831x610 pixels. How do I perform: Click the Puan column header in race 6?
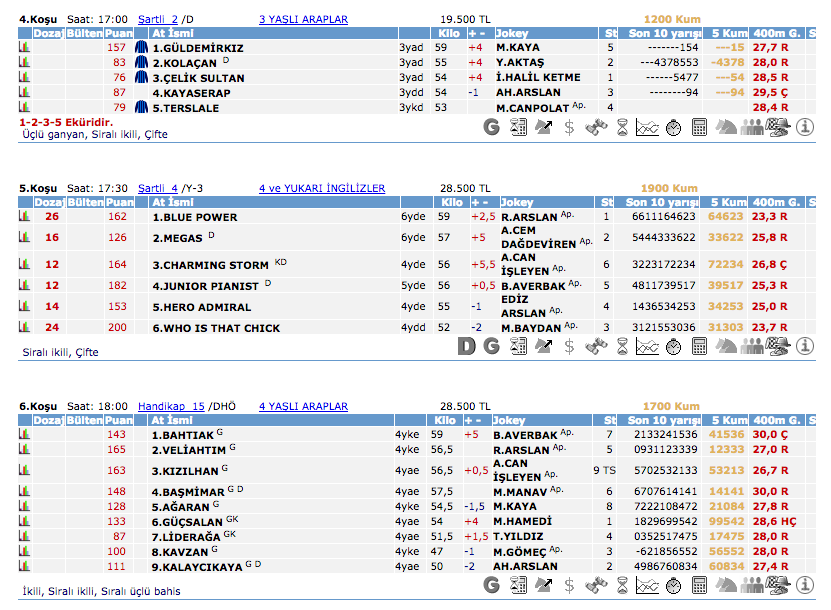point(119,421)
